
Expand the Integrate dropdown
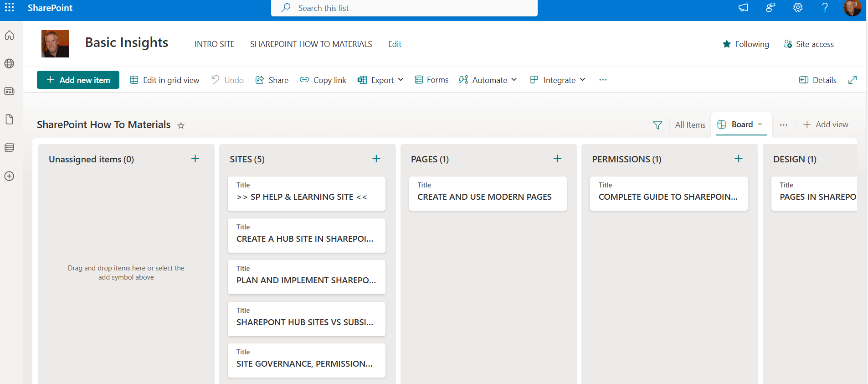558,80
